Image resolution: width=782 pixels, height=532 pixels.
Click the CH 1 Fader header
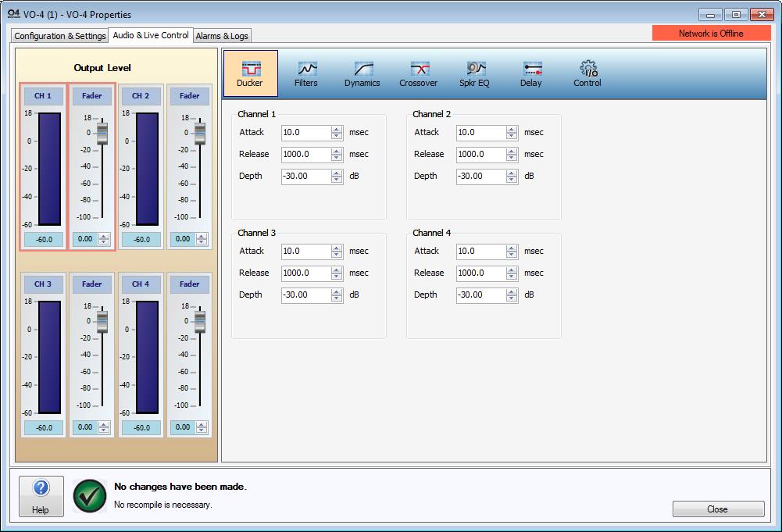coord(91,96)
